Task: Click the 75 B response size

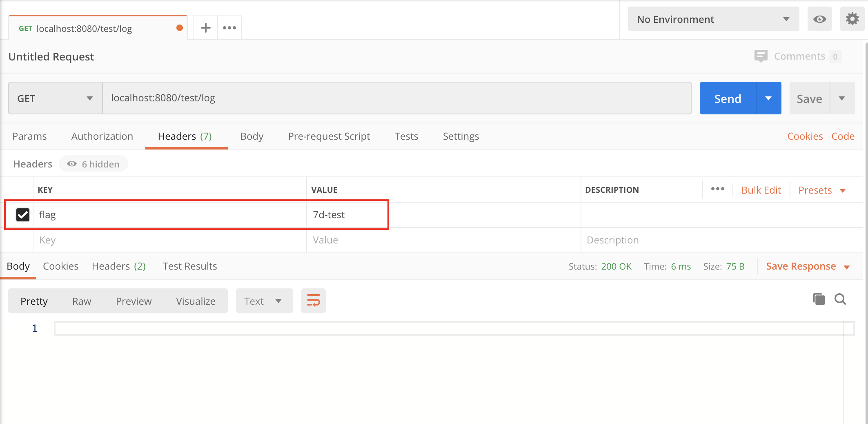Action: point(735,266)
